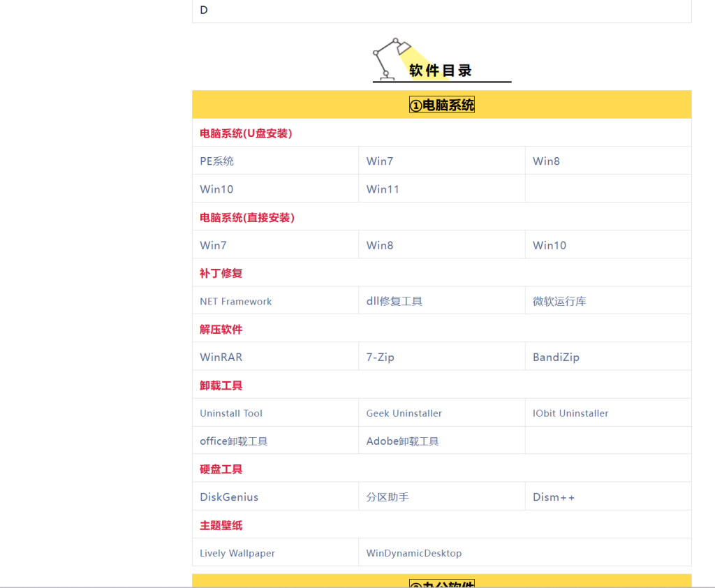Select 微软运行库 link
The width and height of the screenshot is (715, 588).
[559, 302]
